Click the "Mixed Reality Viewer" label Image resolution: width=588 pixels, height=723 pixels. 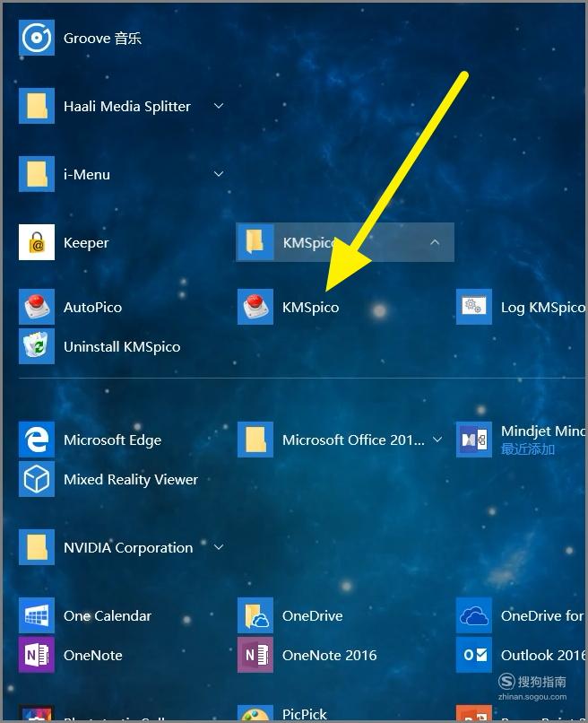pos(131,480)
